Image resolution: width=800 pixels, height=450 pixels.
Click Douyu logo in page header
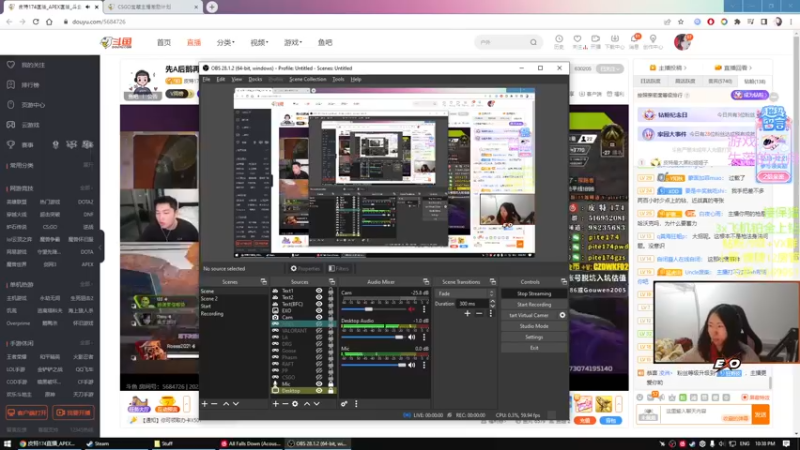(116, 42)
